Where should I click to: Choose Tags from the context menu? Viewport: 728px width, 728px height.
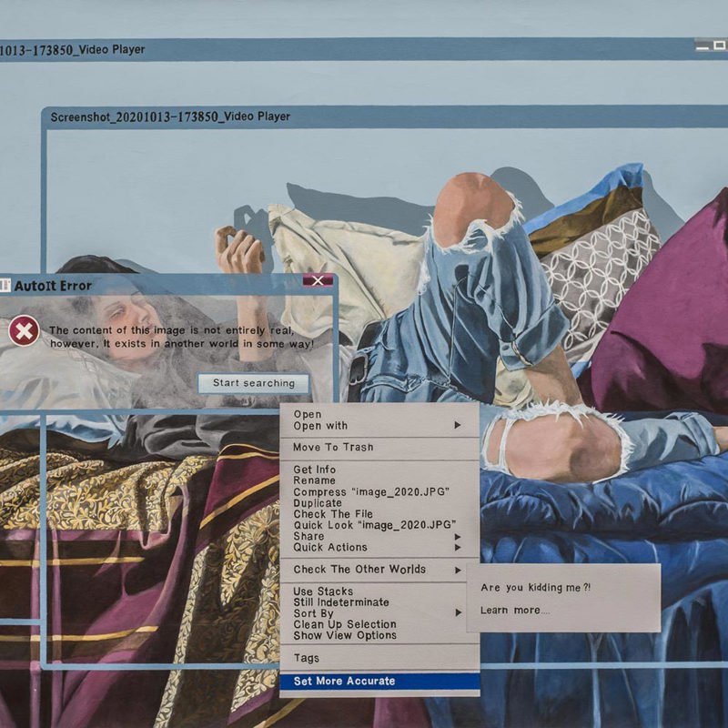307,658
